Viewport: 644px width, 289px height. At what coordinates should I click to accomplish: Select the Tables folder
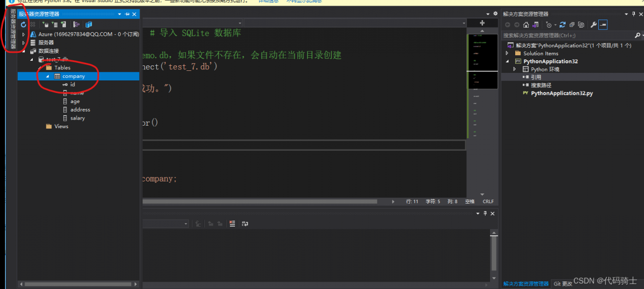point(62,68)
